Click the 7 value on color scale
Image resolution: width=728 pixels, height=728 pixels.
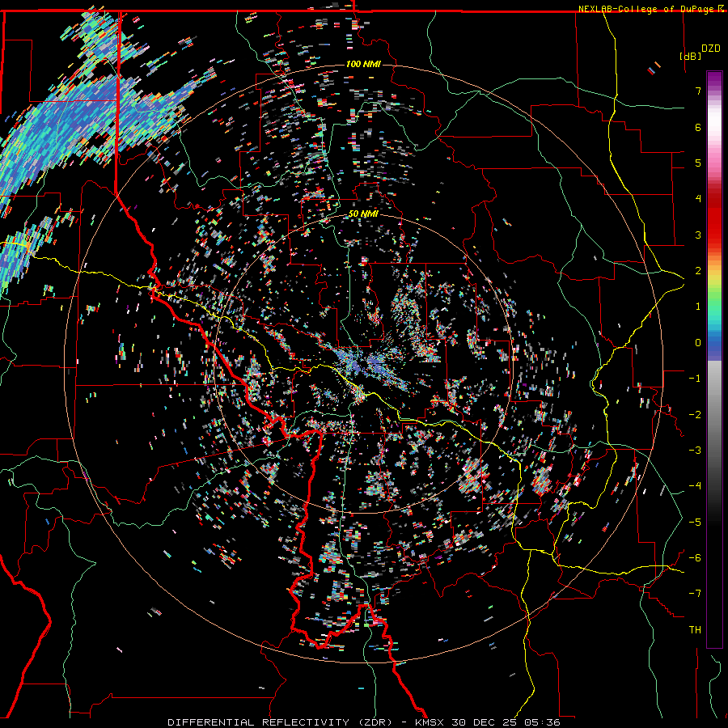tap(698, 91)
